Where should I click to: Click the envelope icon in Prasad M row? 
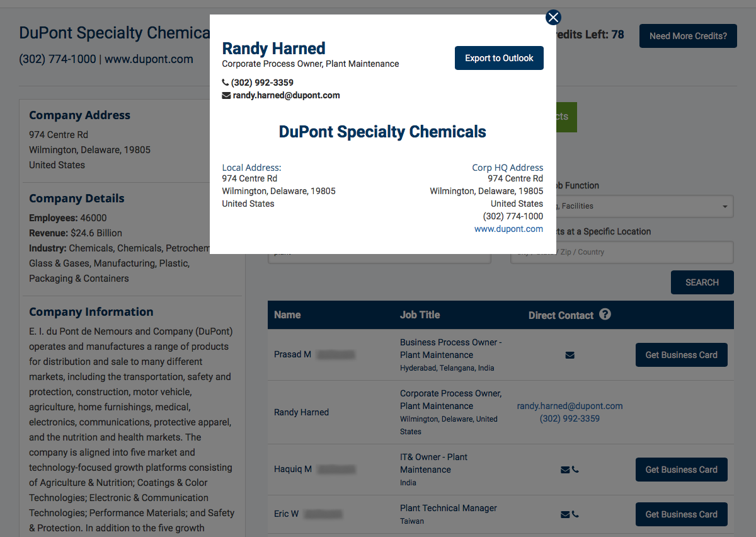point(570,355)
